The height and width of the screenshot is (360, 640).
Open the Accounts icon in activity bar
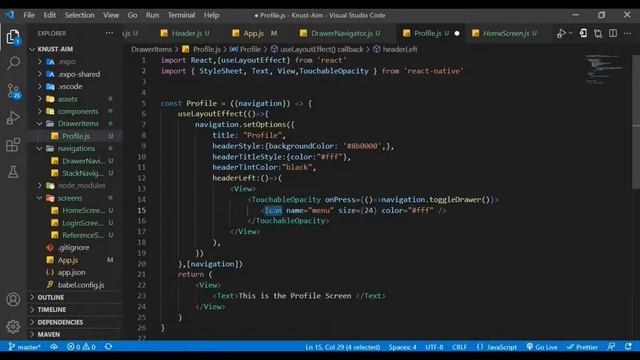(x=13, y=299)
